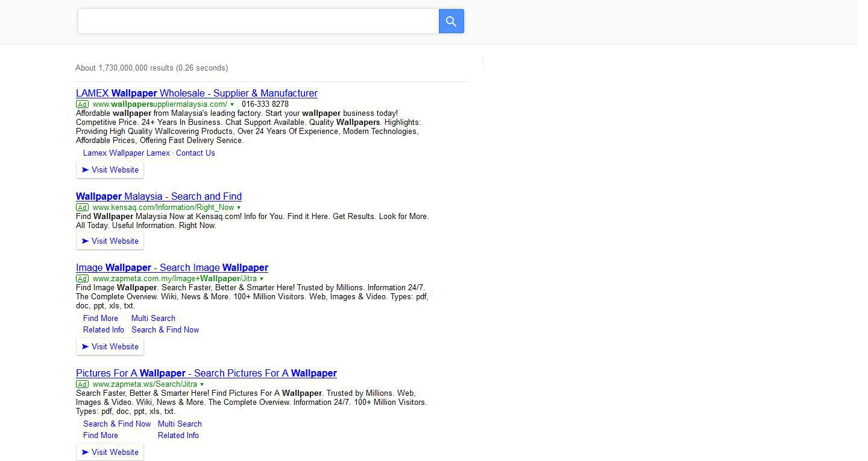The height and width of the screenshot is (461, 868).
Task: Click Ad badge on Image Wallpaper result
Action: click(x=82, y=279)
